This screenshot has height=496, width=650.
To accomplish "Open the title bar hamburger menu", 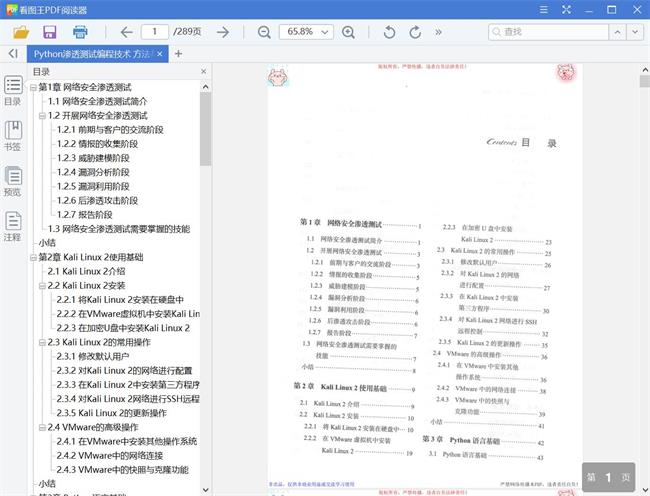I will pyautogui.click(x=544, y=10).
